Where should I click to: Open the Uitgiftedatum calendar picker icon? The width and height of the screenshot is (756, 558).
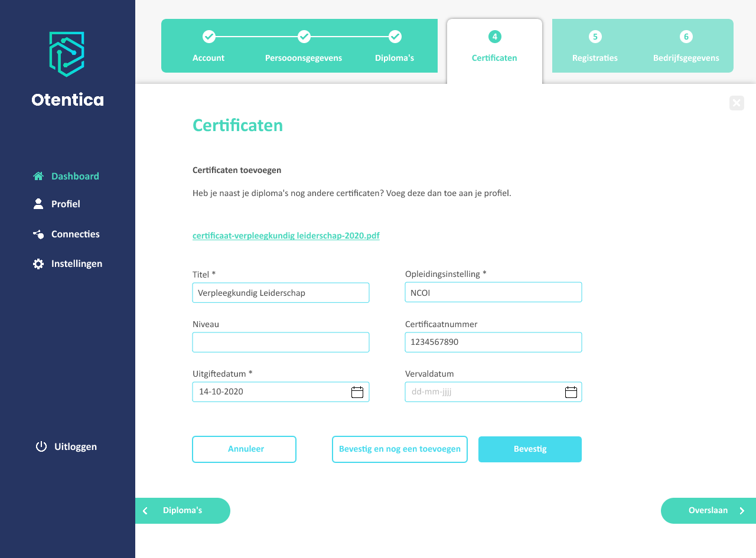point(357,392)
